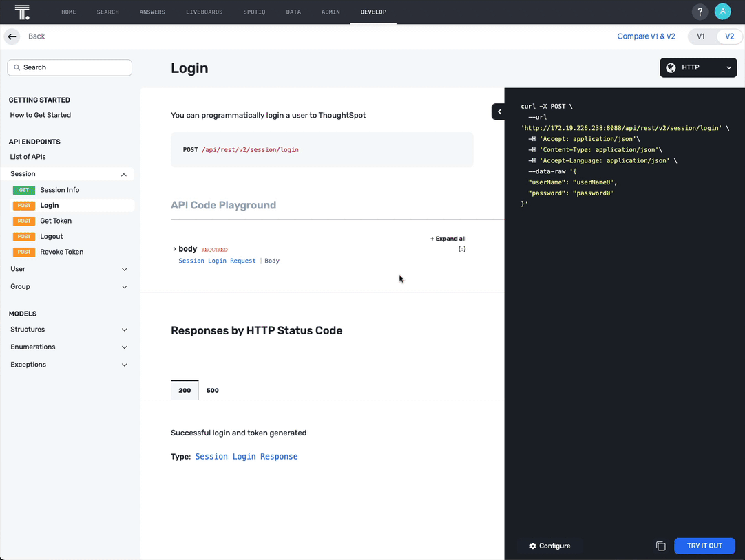Click the POST badge beside Logout
745x560 pixels.
click(x=24, y=237)
